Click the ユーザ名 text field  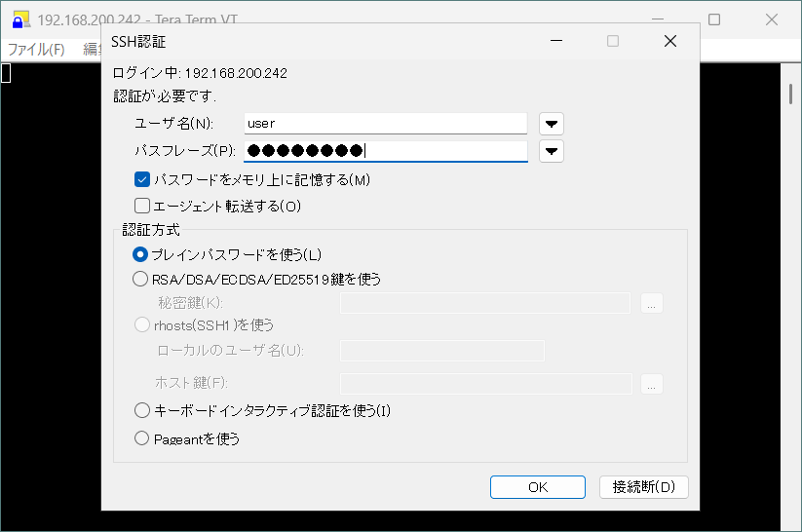pos(385,124)
